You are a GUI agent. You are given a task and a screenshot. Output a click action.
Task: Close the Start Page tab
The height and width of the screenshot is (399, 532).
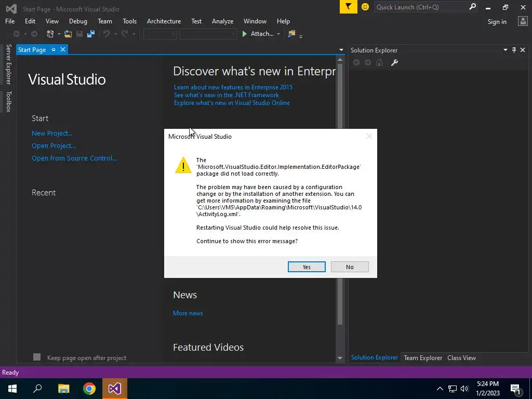pos(63,49)
